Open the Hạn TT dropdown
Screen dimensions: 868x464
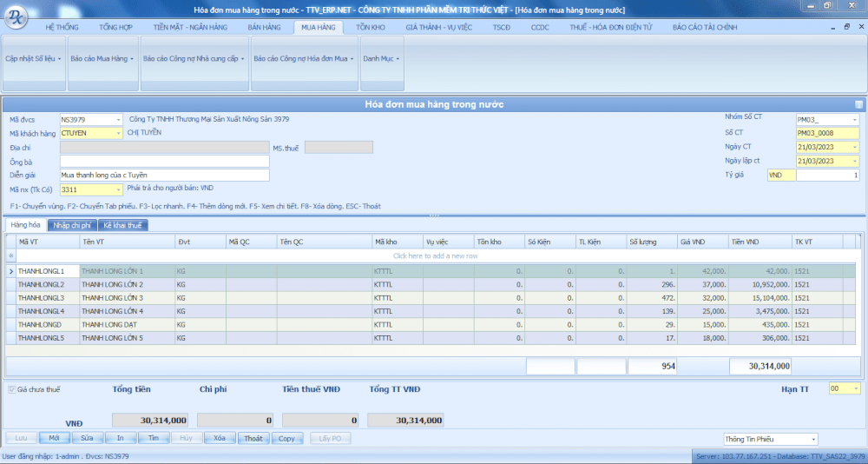coord(856,389)
